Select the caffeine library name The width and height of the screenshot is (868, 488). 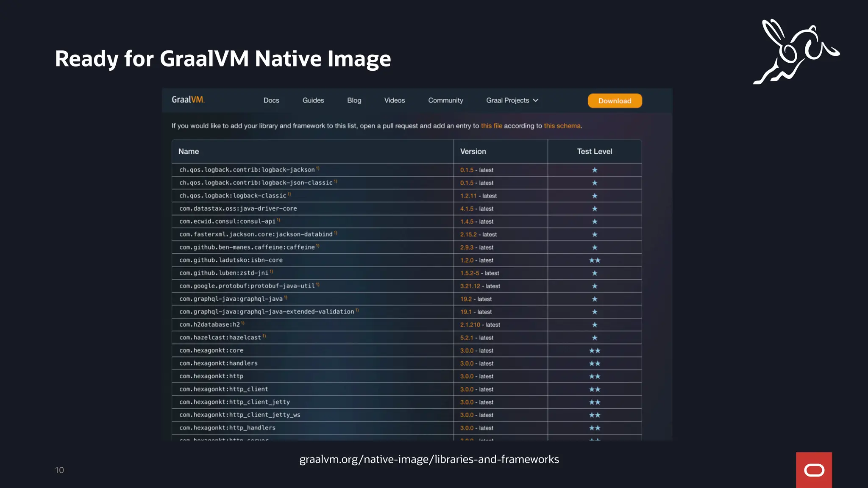pyautogui.click(x=247, y=247)
